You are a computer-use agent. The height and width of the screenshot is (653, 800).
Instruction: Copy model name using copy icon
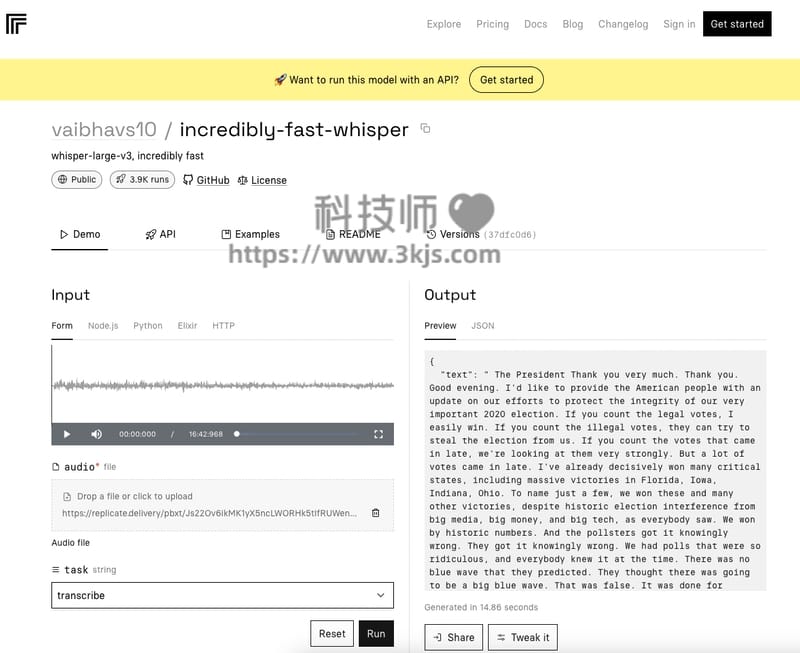pyautogui.click(x=425, y=129)
